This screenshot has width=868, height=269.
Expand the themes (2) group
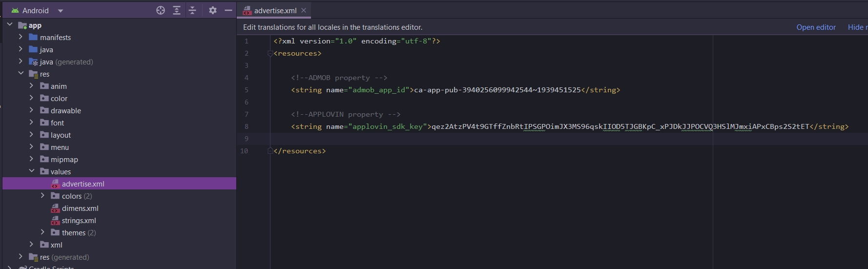click(42, 232)
